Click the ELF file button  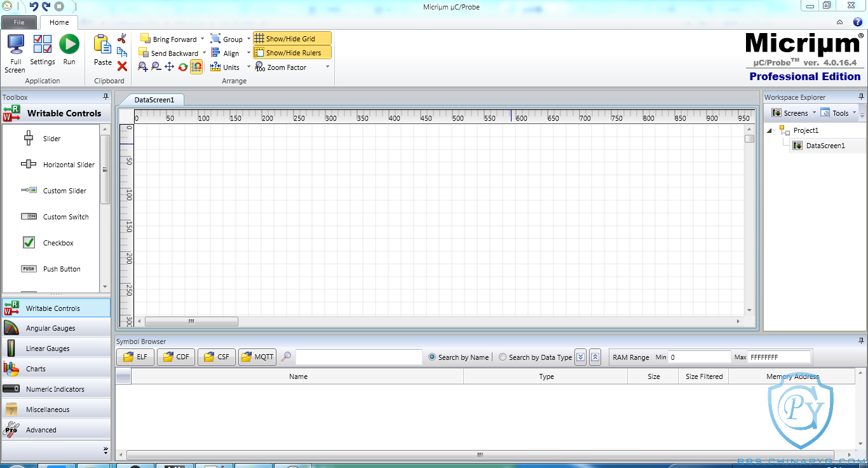point(135,357)
